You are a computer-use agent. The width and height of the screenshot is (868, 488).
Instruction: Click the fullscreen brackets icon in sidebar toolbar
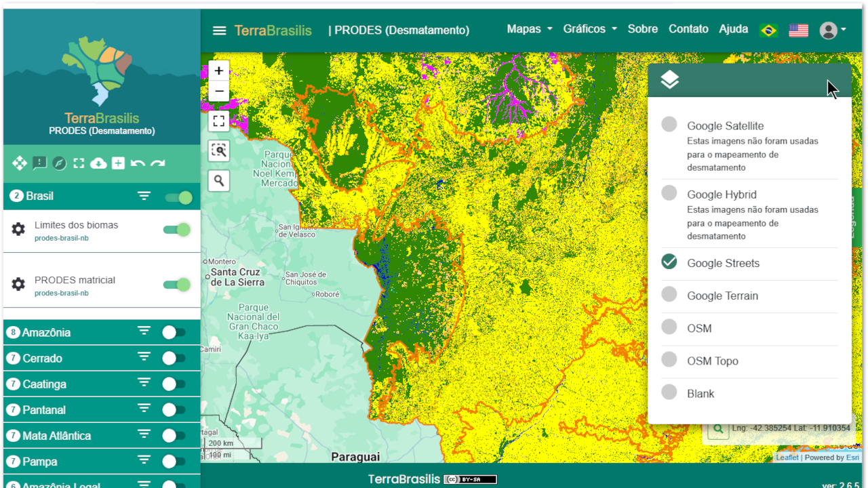(79, 163)
